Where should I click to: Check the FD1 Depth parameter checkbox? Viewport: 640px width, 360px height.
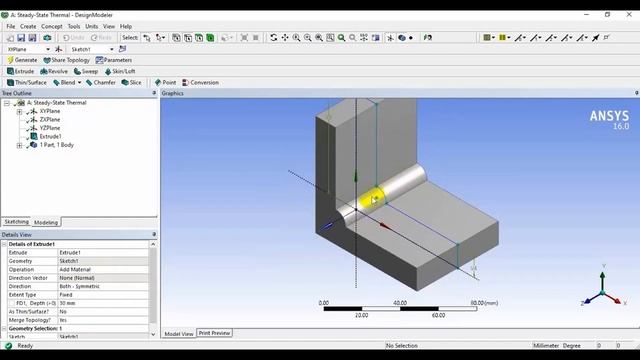[x=12, y=303]
